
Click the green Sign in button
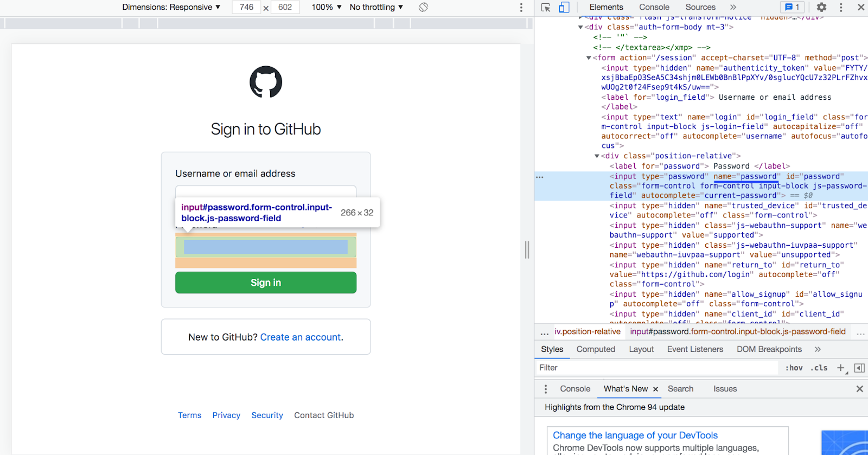[x=266, y=283]
